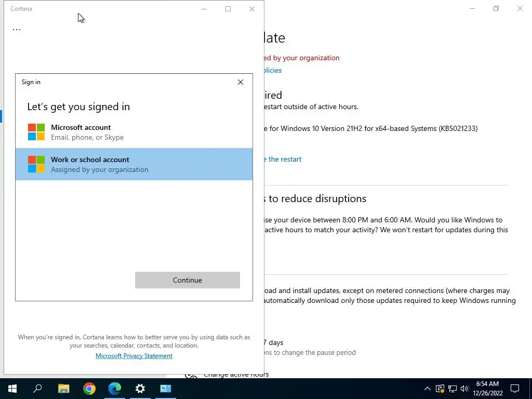The height and width of the screenshot is (399, 532).
Task: Click the policies link in Settings
Action: coord(273,70)
